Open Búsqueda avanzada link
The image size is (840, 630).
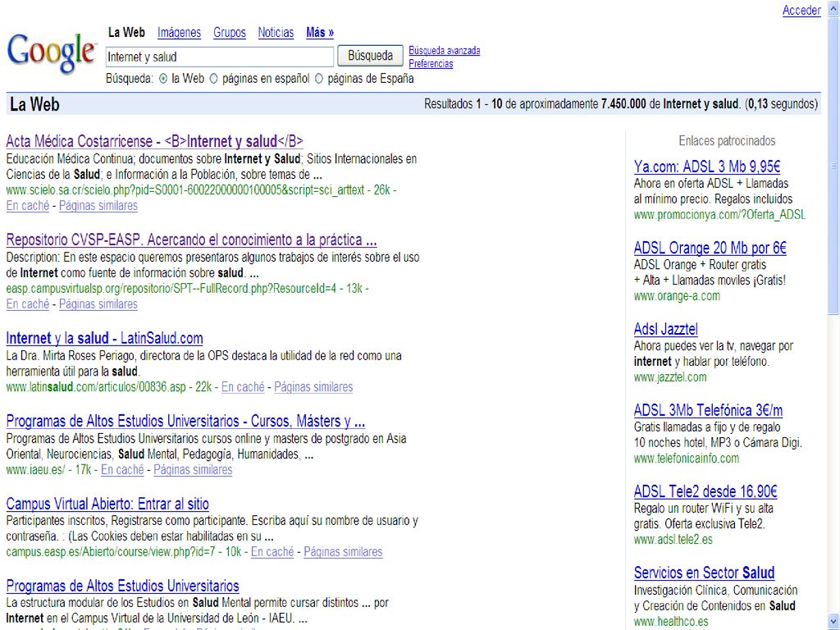tap(444, 50)
